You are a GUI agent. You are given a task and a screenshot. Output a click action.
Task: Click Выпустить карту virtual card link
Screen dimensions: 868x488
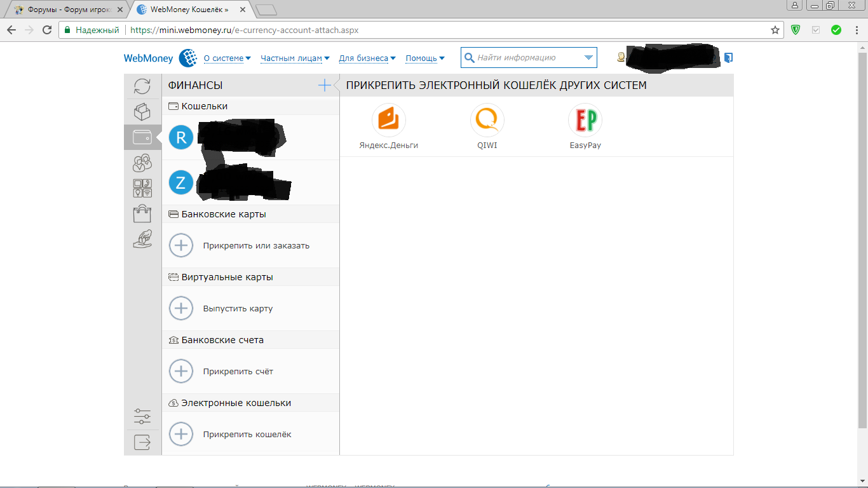[x=238, y=308]
